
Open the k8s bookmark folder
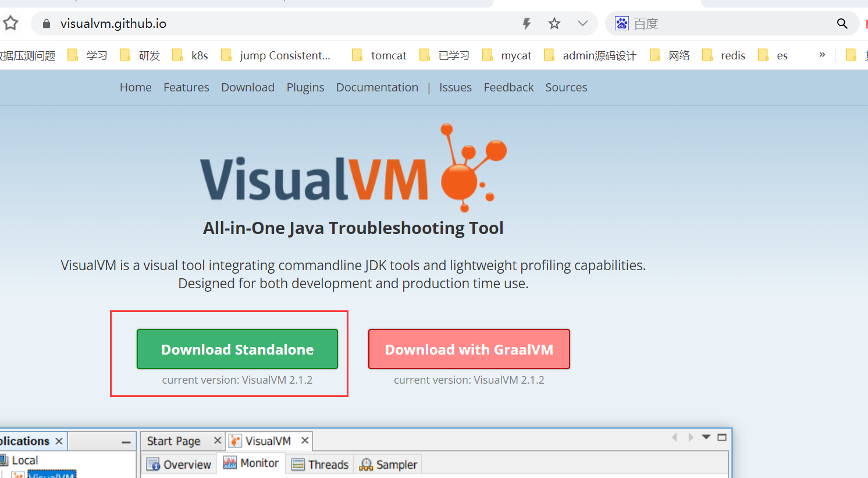[190, 55]
